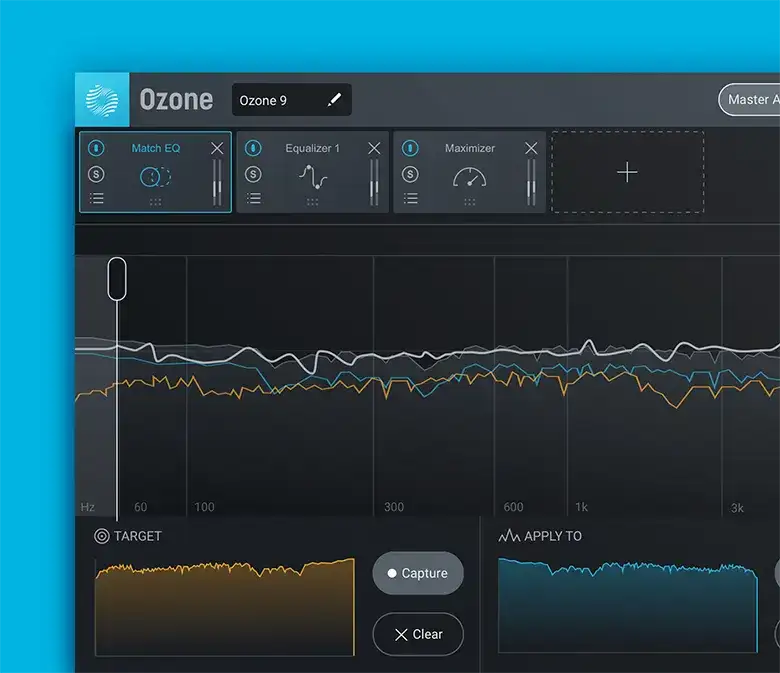Viewport: 780px width, 673px height.
Task: Add a new module with plus slot
Action: pos(627,172)
